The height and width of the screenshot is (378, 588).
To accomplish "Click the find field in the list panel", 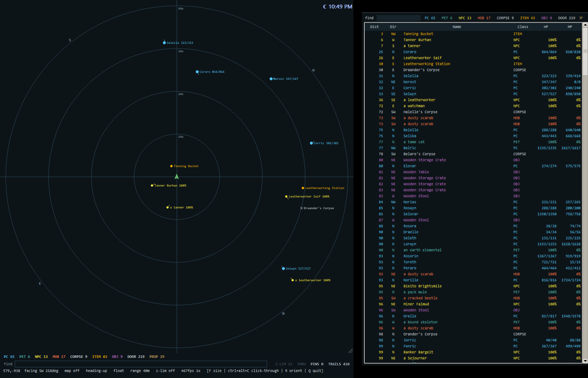I will (x=398, y=18).
